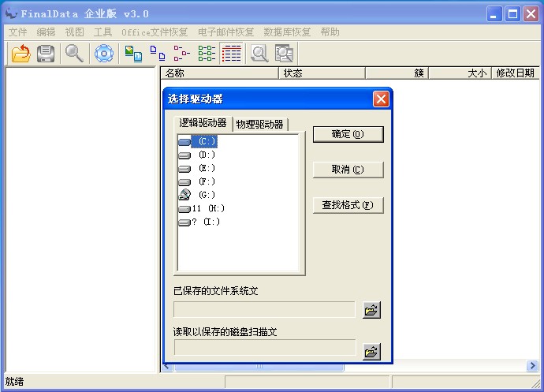Select the small icons view toolbar icon
The image size is (544, 392).
click(181, 54)
